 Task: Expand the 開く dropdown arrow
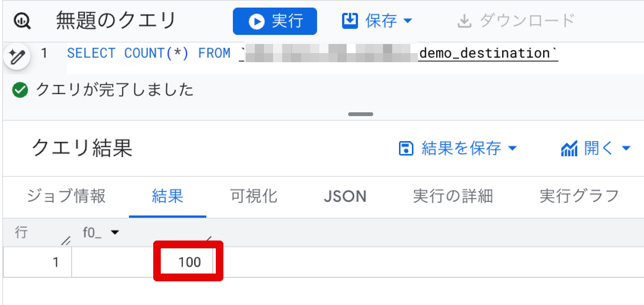[627, 148]
